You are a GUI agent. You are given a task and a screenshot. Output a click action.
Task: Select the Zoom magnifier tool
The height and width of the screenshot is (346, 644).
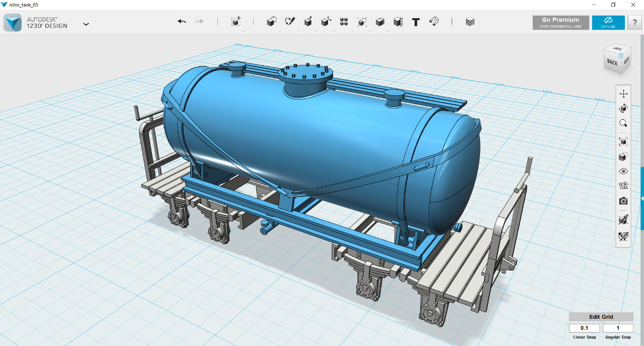click(x=623, y=123)
